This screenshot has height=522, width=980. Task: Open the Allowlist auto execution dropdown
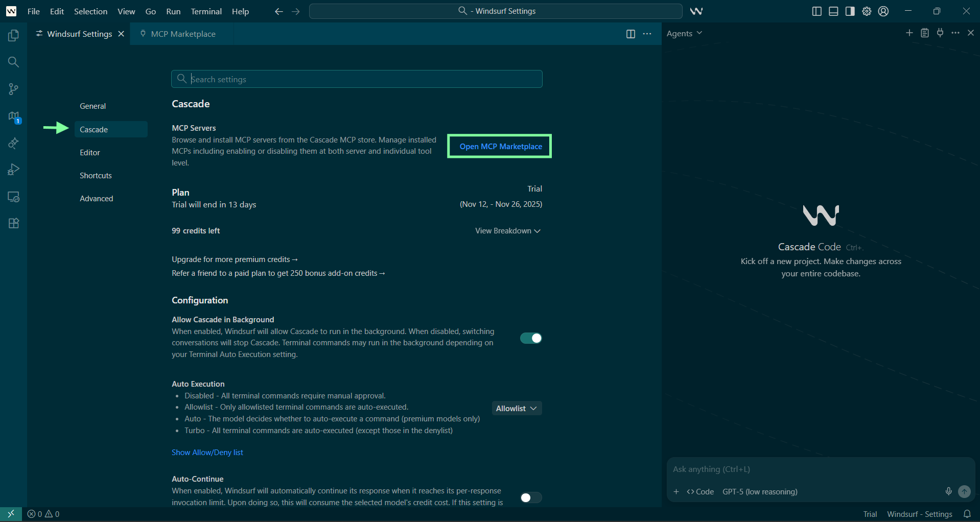point(517,409)
